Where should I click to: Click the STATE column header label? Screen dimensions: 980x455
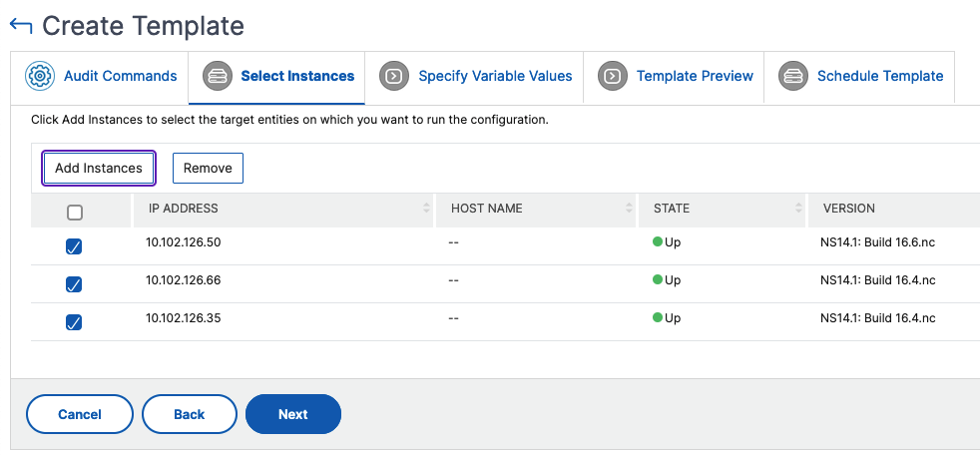pos(672,209)
